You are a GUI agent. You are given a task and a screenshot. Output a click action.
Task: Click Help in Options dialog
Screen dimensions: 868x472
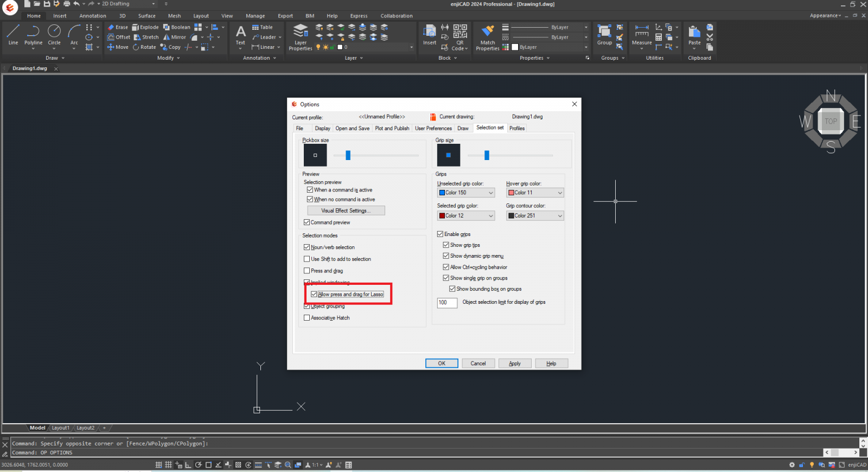click(551, 363)
